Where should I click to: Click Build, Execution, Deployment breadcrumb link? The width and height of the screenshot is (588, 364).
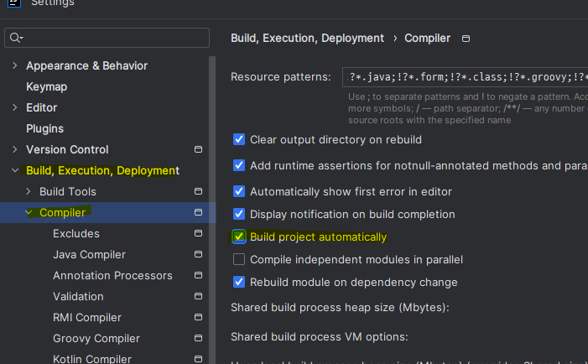pos(307,38)
